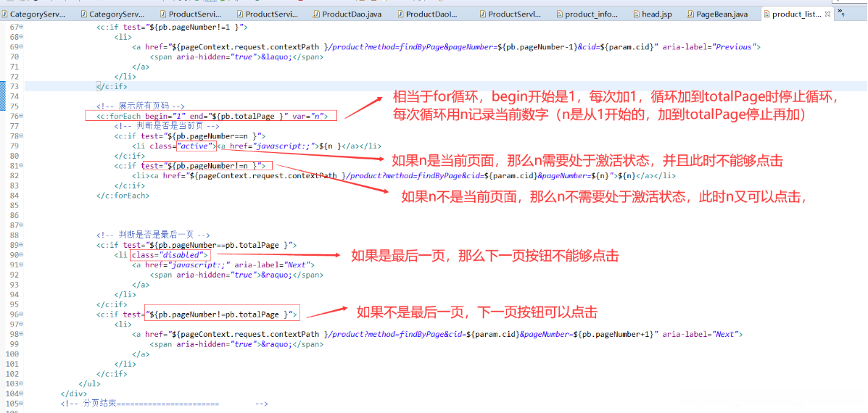This screenshot has height=413, width=868.
Task: Click the closing </c:forEach> tag
Action: click(x=123, y=195)
